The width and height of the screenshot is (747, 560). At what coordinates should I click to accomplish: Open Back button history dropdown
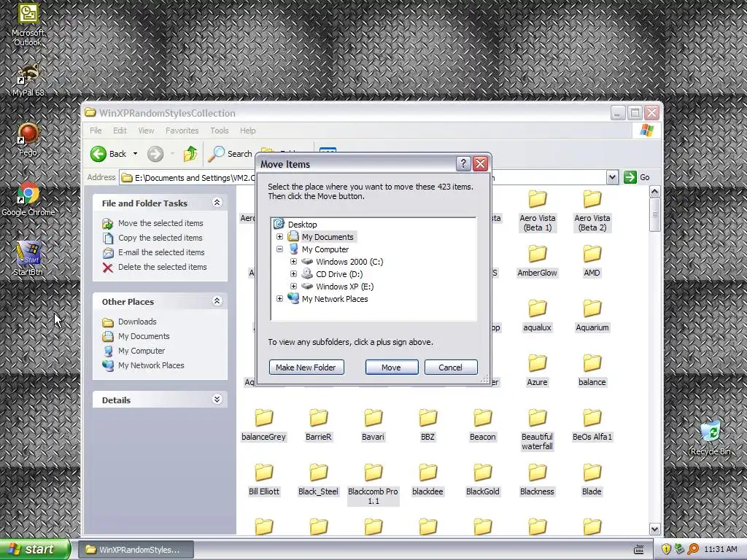pyautogui.click(x=135, y=154)
